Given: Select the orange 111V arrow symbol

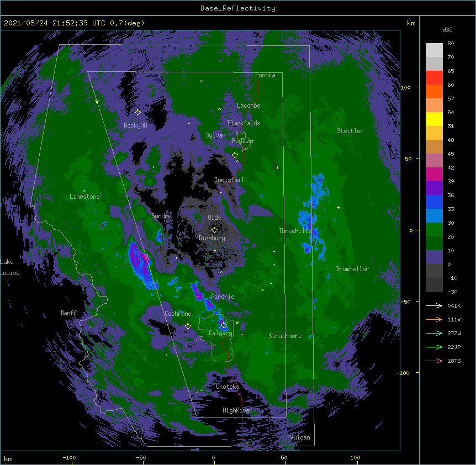Looking at the screenshot, I should (434, 319).
